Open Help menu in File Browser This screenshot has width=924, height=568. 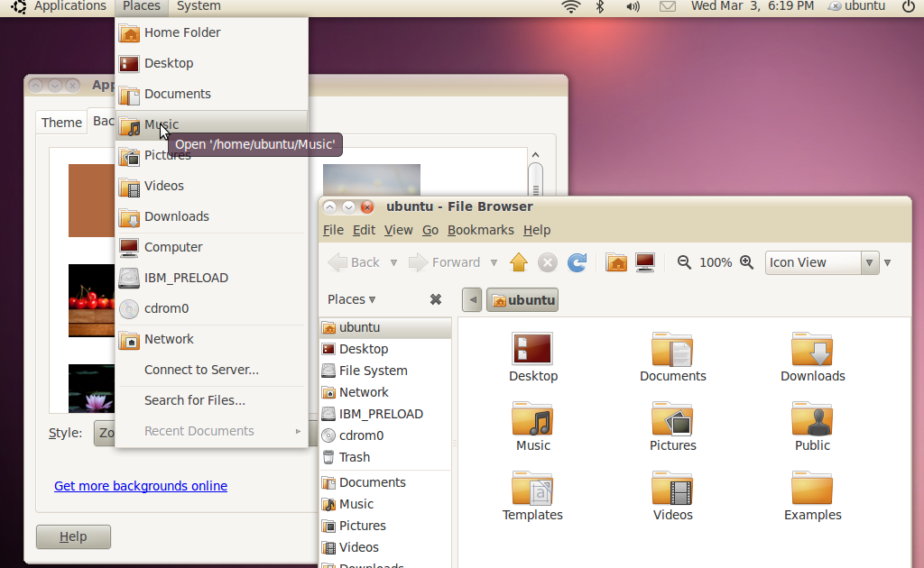[x=537, y=230]
